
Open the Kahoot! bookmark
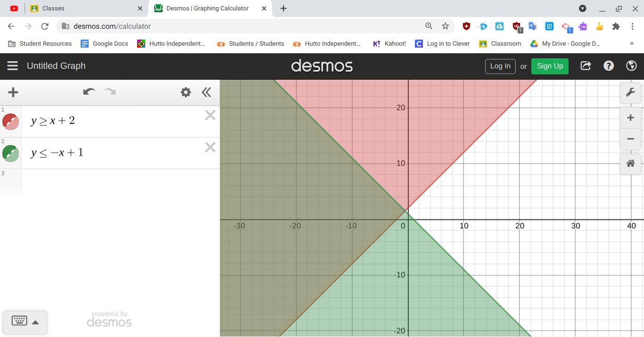tap(389, 44)
